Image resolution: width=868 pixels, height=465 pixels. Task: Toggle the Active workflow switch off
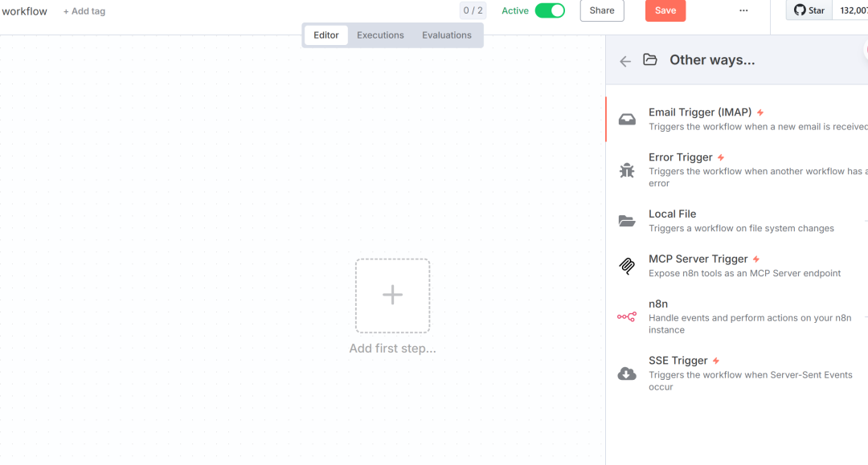550,10
